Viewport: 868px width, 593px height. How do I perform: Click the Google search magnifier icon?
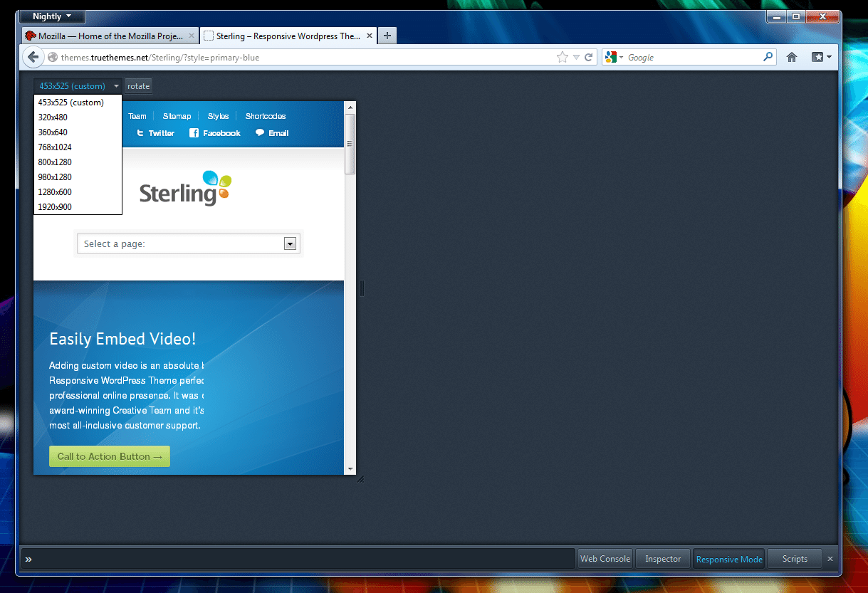[768, 57]
